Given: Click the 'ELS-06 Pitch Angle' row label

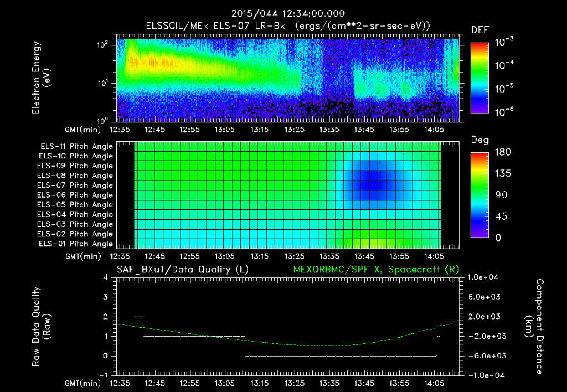Looking at the screenshot, I should point(75,195).
